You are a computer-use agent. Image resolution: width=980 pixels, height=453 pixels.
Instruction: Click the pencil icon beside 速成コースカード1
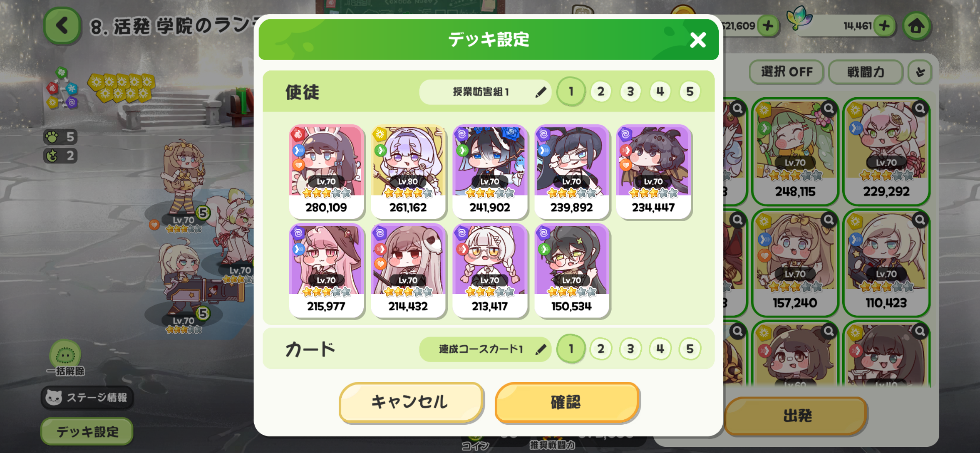coord(541,349)
